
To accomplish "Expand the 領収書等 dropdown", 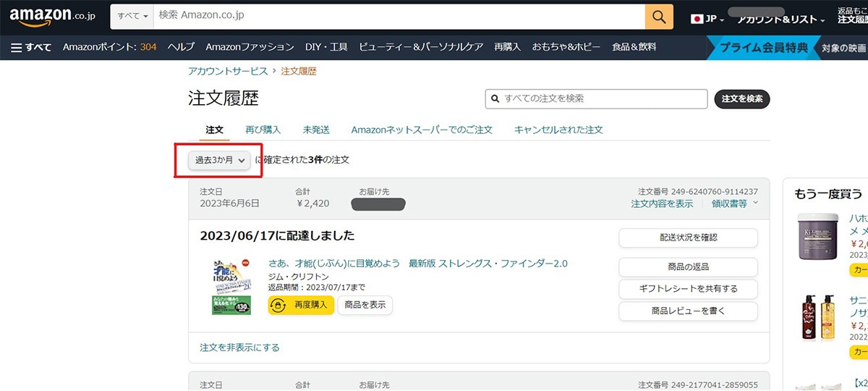I will pos(735,203).
